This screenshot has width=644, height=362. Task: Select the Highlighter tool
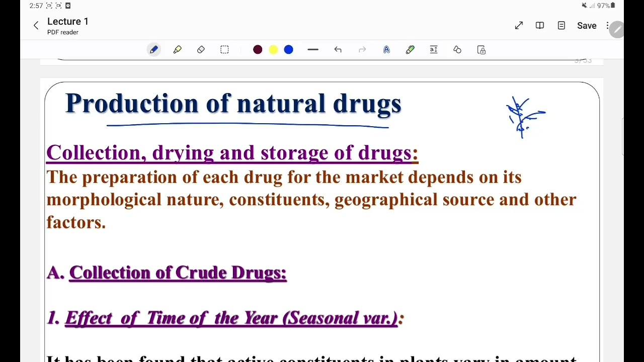pos(177,50)
